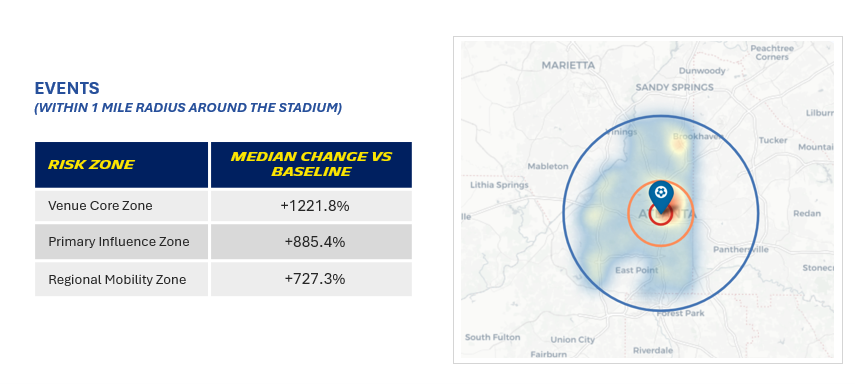The width and height of the screenshot is (855, 384).
Task: Click the East Point map label
Action: tap(636, 270)
